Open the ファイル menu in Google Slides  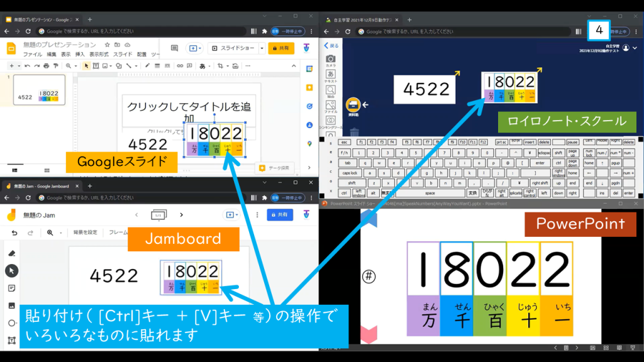coord(33,54)
